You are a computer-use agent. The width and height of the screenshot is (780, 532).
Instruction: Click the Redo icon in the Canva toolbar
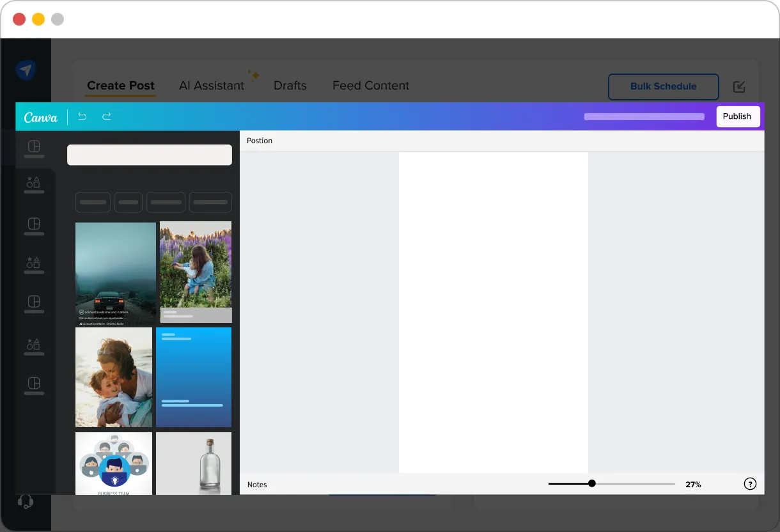(106, 116)
